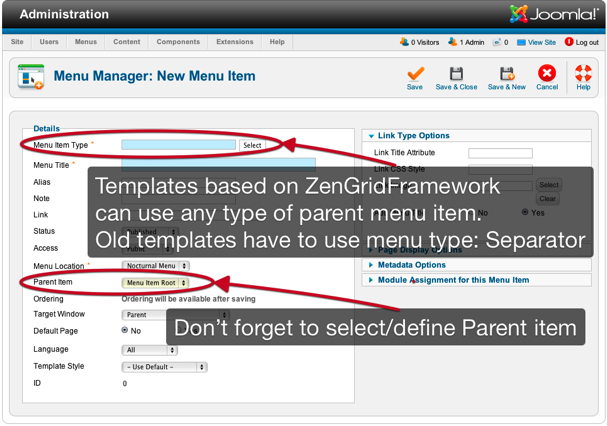The height and width of the screenshot is (426, 607).
Task: Expand Module Assignment for this Menu Item
Action: [477, 280]
